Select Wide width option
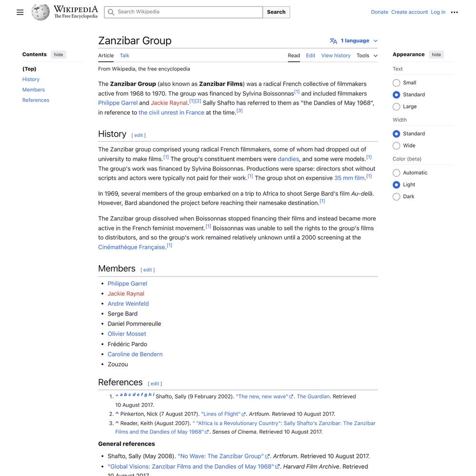476x476 pixels. 396,146
